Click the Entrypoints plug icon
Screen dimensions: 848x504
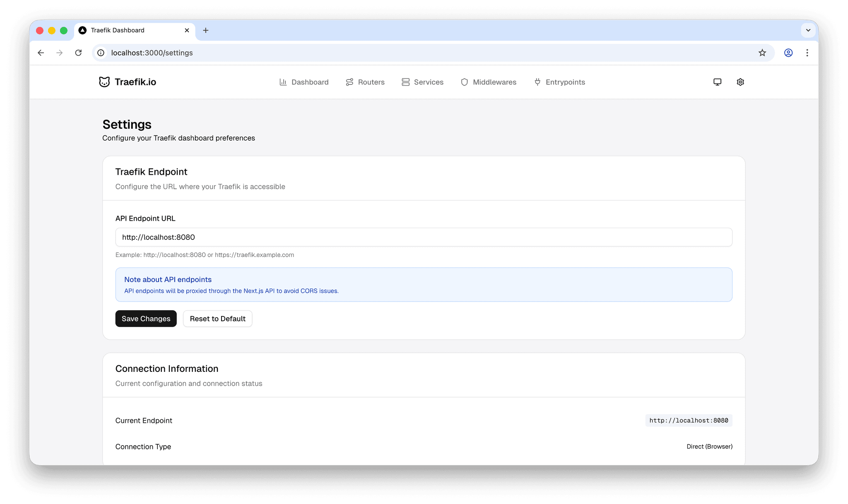pos(537,82)
